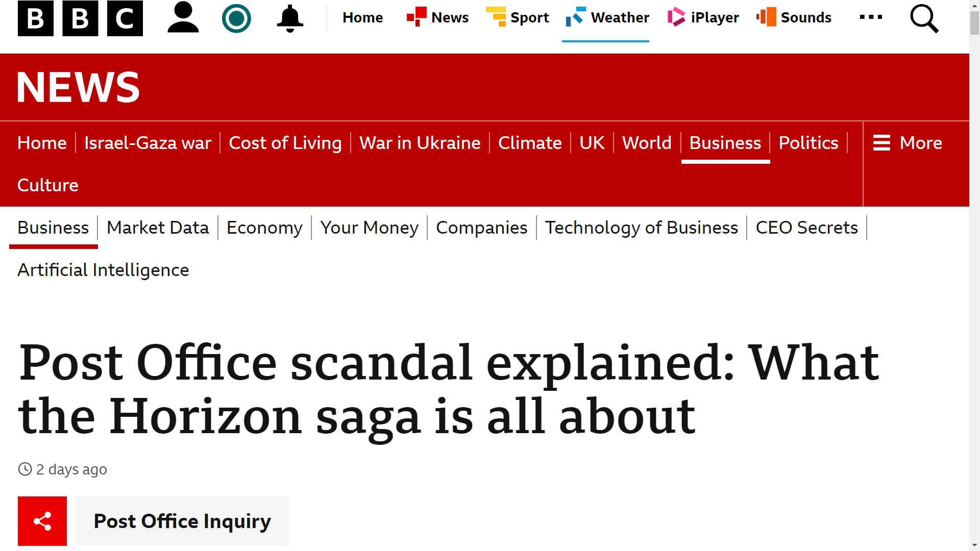Select the CEO Secrets tab
Screen dimensions: 980x551
806,228
